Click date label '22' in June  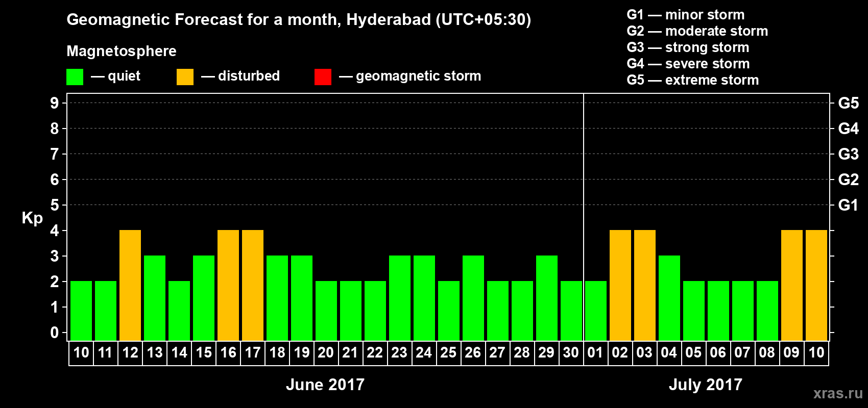coord(375,353)
